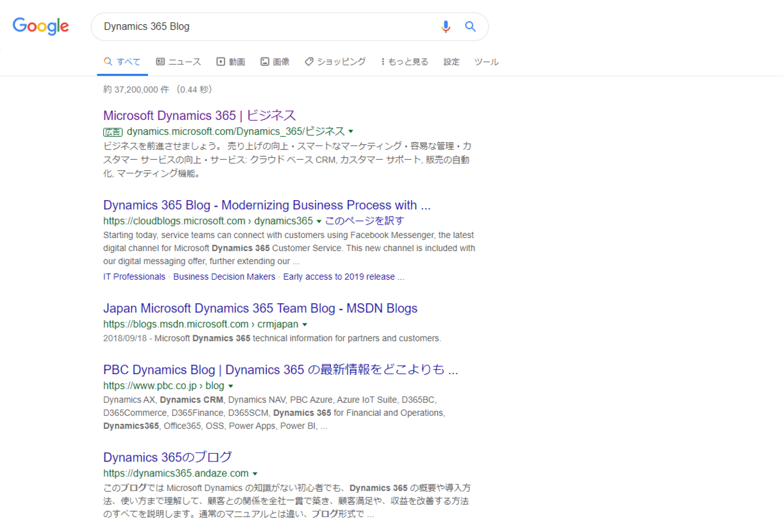Open the 画像 tab
This screenshot has width=783, height=532.
[275, 62]
